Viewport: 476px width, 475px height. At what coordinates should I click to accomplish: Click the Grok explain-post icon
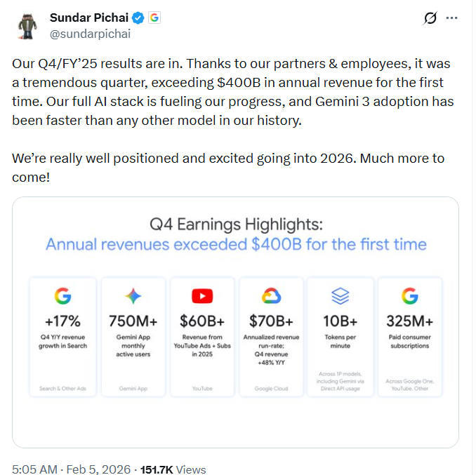point(431,19)
